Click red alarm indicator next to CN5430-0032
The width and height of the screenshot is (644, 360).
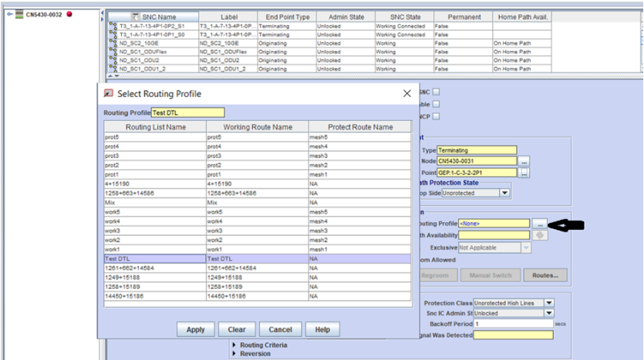[x=69, y=14]
